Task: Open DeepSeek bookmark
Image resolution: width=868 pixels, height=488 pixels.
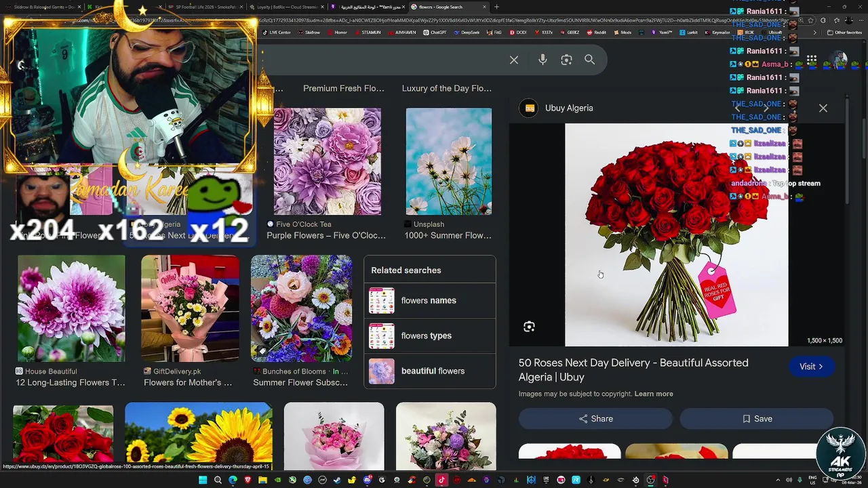Action: [x=467, y=33]
